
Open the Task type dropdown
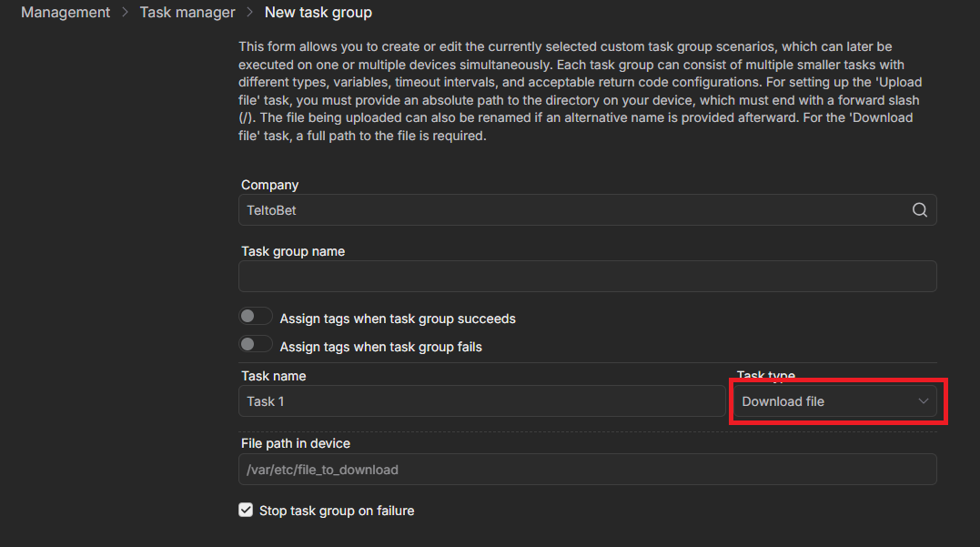coord(833,401)
